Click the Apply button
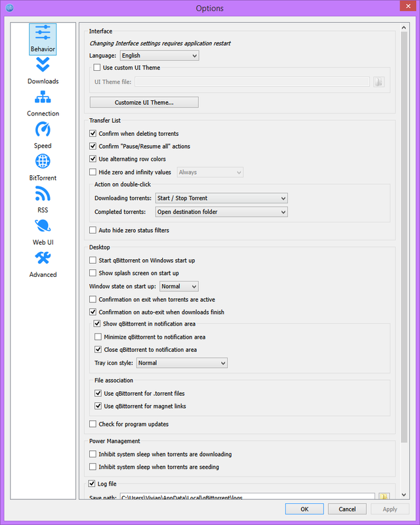This screenshot has width=420, height=525. click(x=390, y=509)
